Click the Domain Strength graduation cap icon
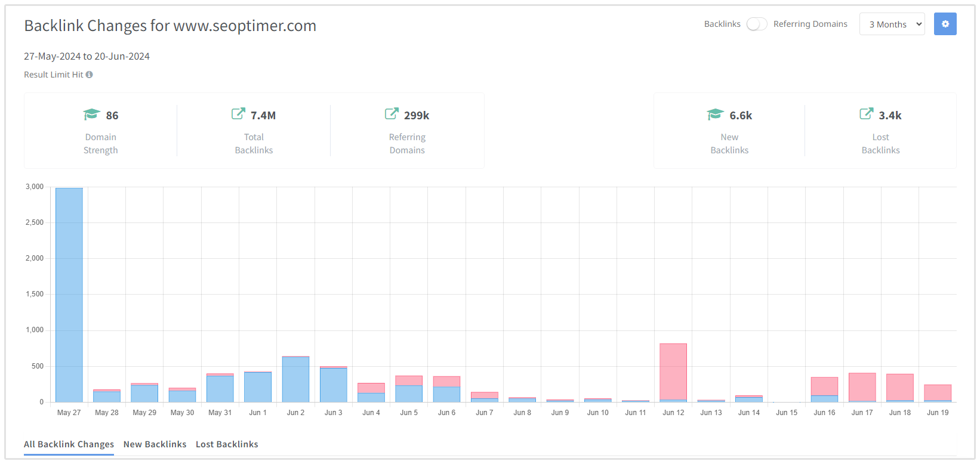980x464 pixels. [91, 115]
